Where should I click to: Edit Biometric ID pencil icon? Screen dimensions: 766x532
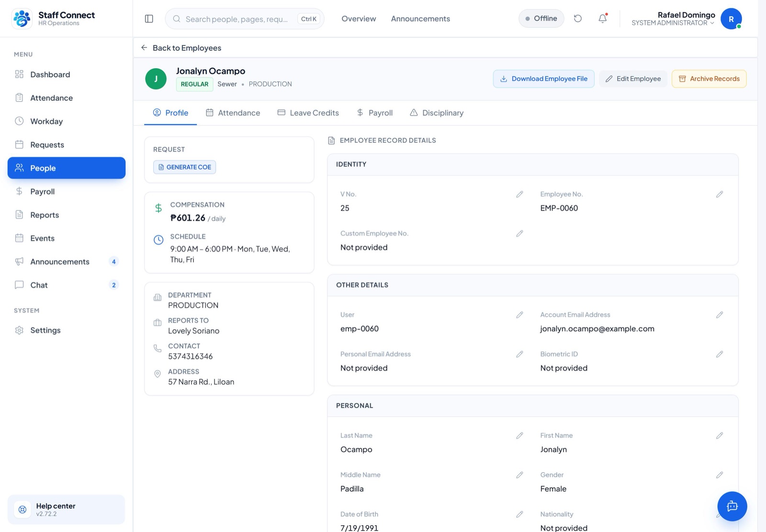coord(720,354)
